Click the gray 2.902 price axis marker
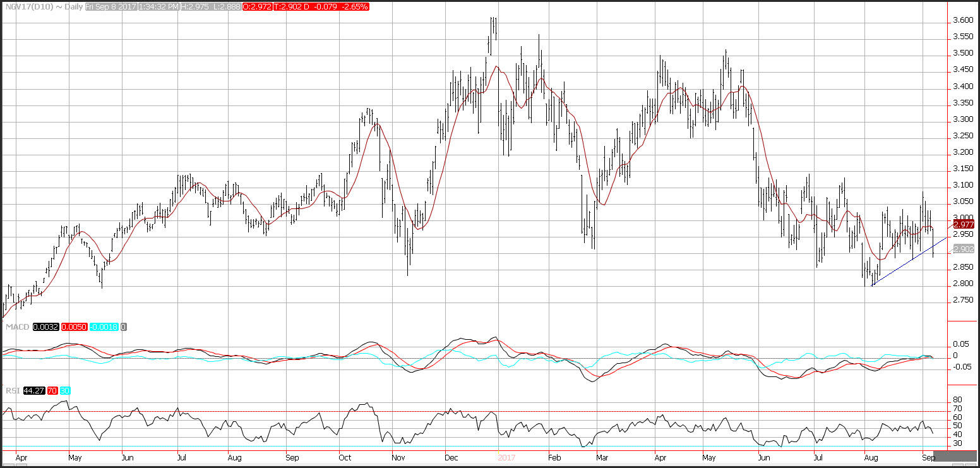The image size is (980, 468). [x=964, y=249]
